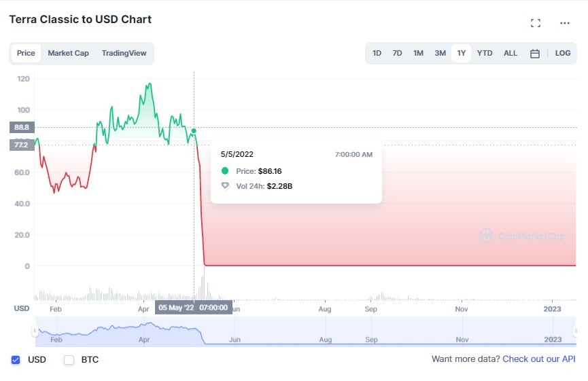588x381 pixels.
Task: Open the Check out our API link
Action: (539, 359)
